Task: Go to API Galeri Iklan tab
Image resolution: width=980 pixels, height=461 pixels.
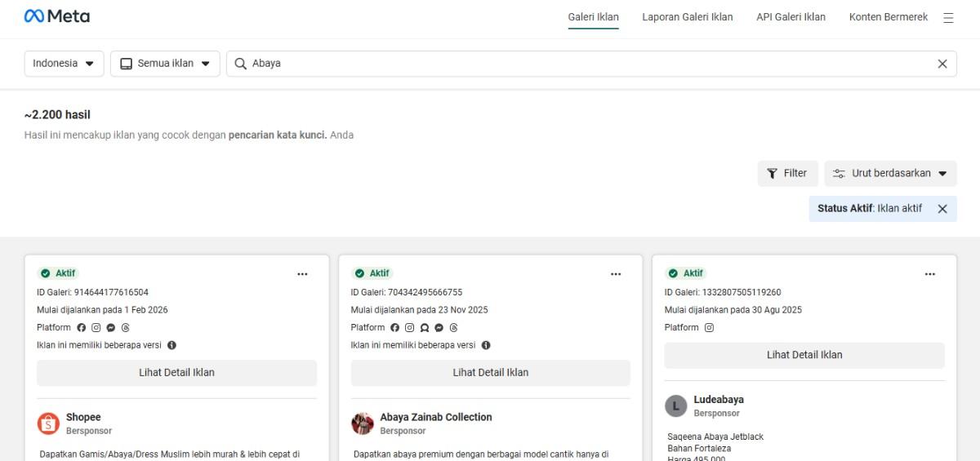Action: coord(791,17)
